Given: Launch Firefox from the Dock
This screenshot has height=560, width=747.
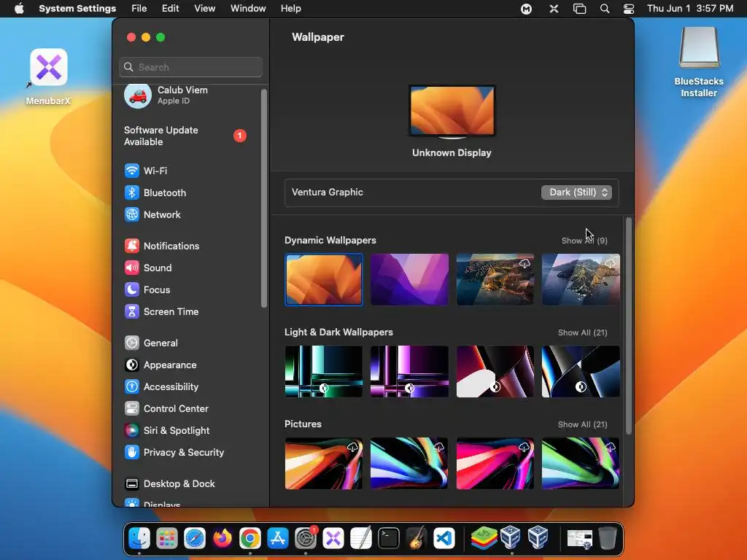Looking at the screenshot, I should (222, 539).
